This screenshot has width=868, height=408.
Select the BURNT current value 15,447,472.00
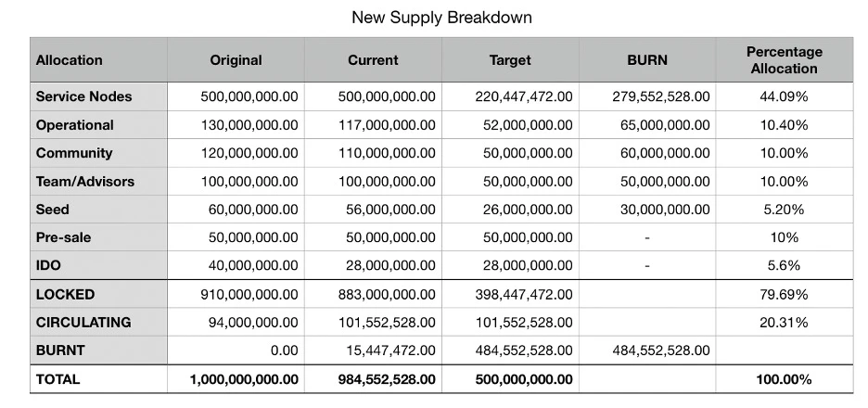point(388,351)
